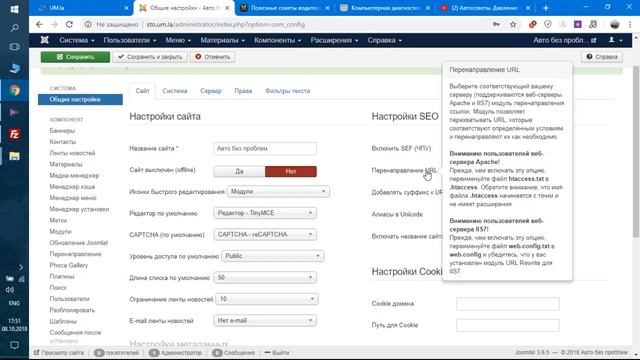Open Chrome three-dot menu
Screen dimensions: 640x360
coord(630,24)
